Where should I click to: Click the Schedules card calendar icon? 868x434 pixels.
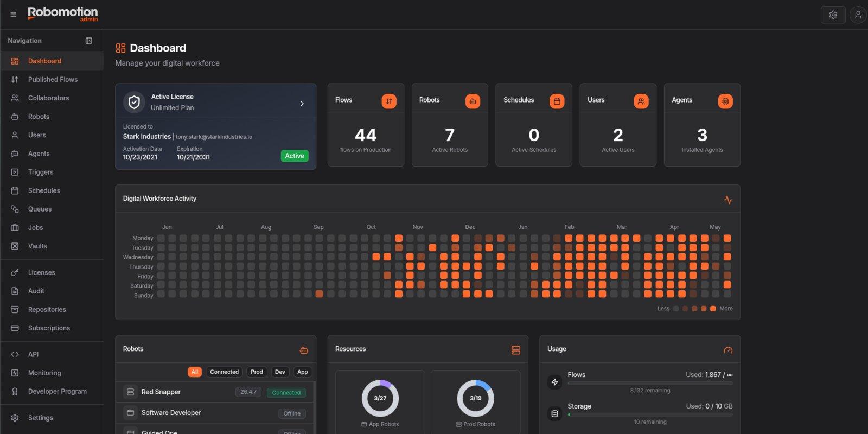(557, 101)
